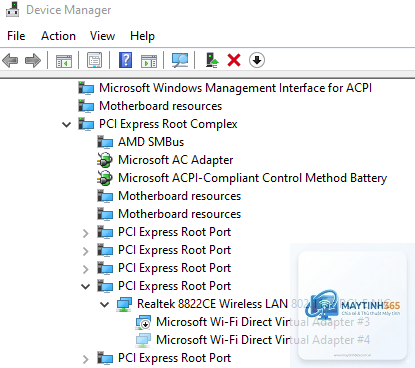The image size is (415, 368).
Task: Click the PCI Express Root Complex folder icon
Action: coord(86,124)
